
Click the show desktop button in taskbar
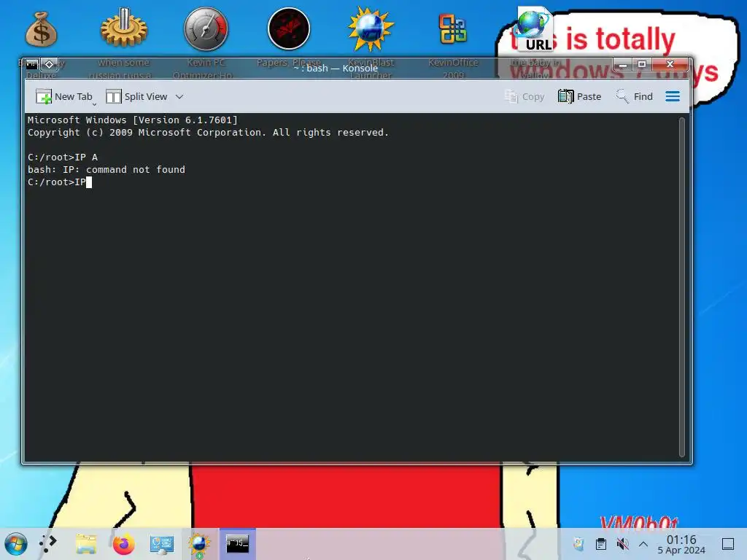point(728,544)
